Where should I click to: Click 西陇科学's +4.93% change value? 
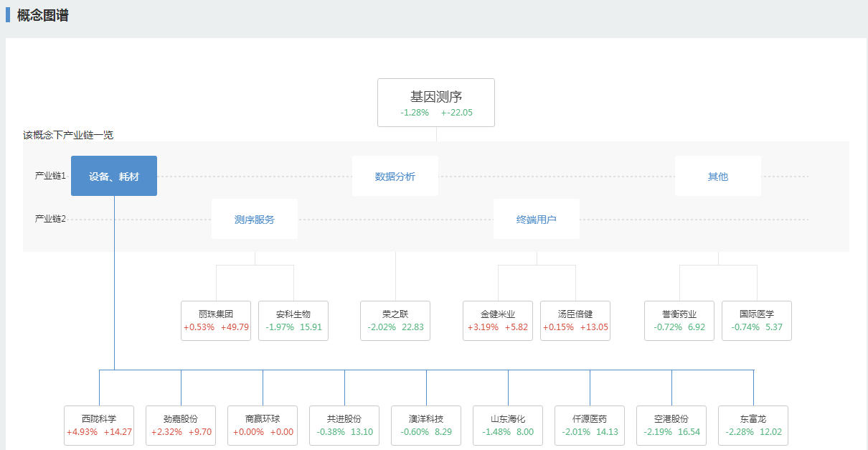pyautogui.click(x=82, y=432)
